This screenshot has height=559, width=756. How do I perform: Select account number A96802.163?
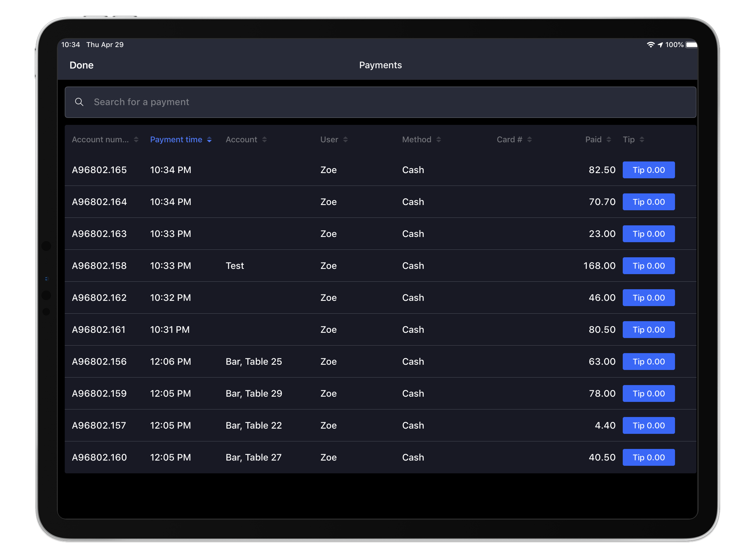(99, 234)
